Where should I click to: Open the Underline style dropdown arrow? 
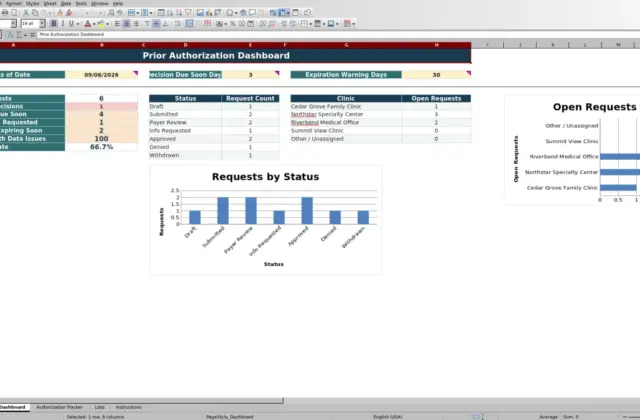[78, 24]
